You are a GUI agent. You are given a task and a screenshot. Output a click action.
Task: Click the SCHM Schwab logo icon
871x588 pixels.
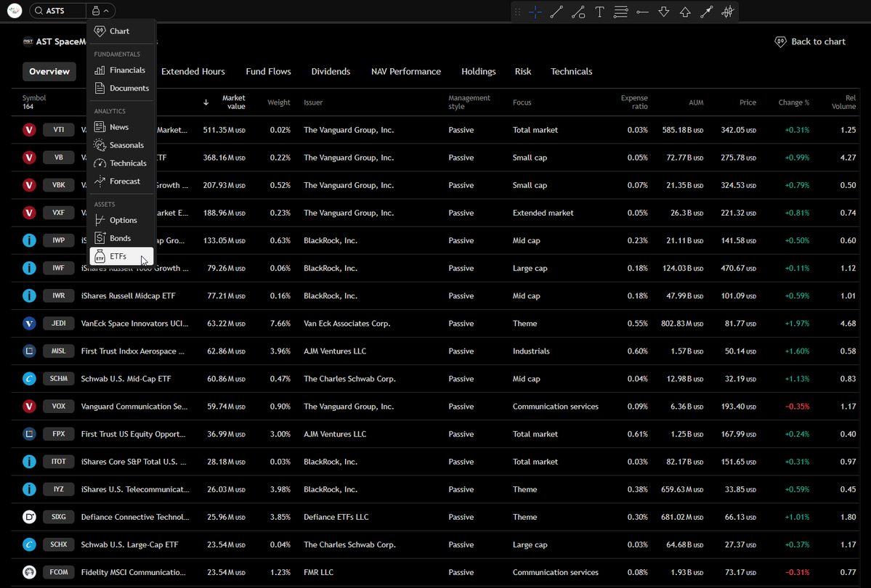30,379
